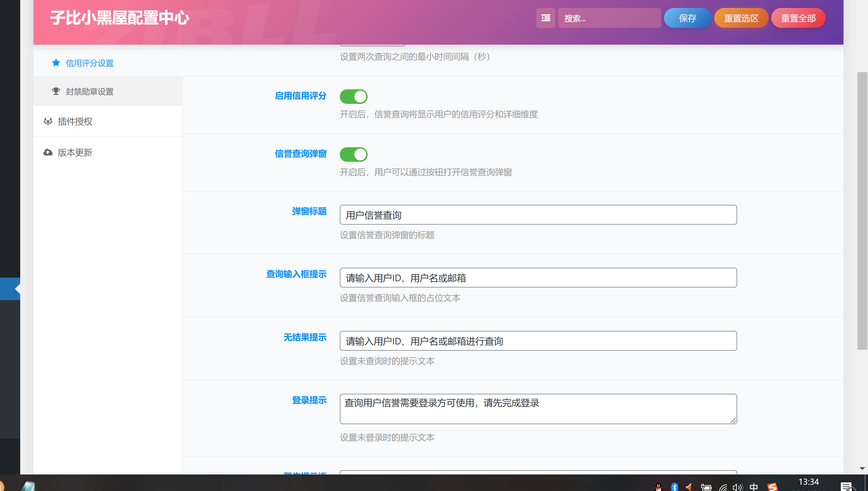Click the 弹窗标题 input field

[x=538, y=215]
